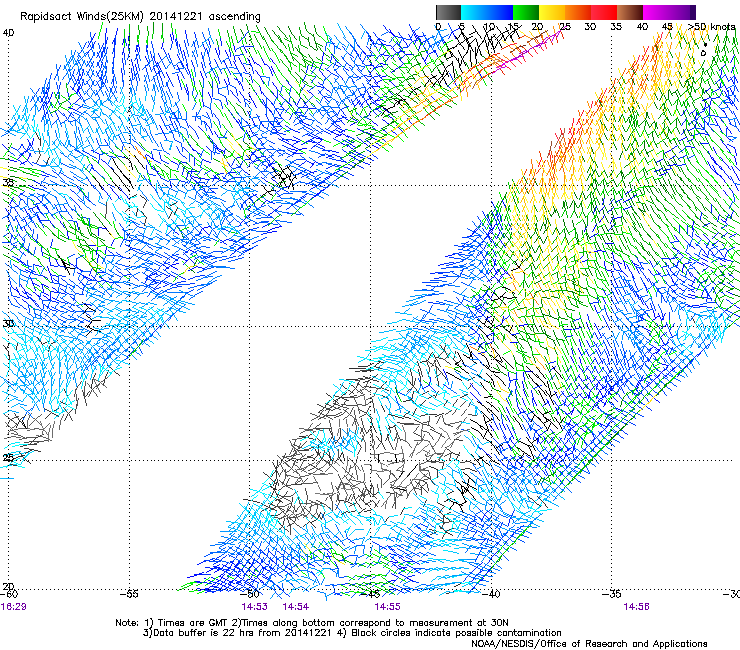Click longitude axis label '-40'
740x650 pixels.
click(x=490, y=594)
